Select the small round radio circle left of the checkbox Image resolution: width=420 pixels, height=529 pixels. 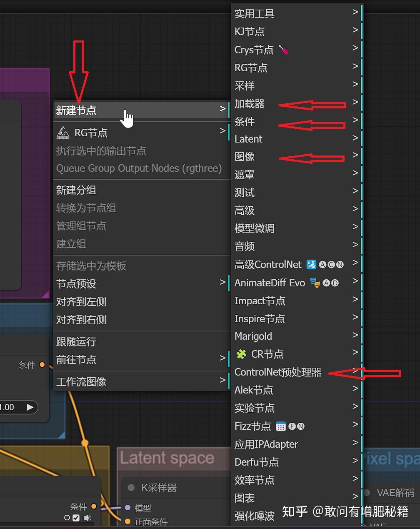[67, 518]
